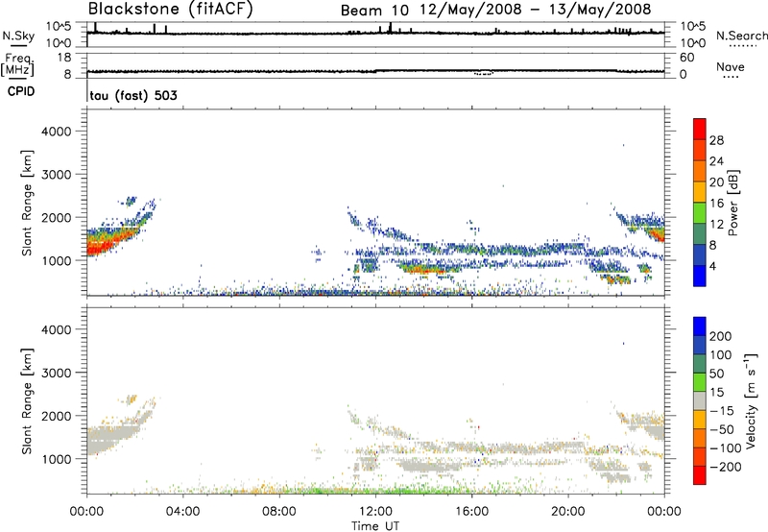The image size is (768, 532).
Task: Click the "60" tick on the right Nave axis
Action: tap(686, 58)
